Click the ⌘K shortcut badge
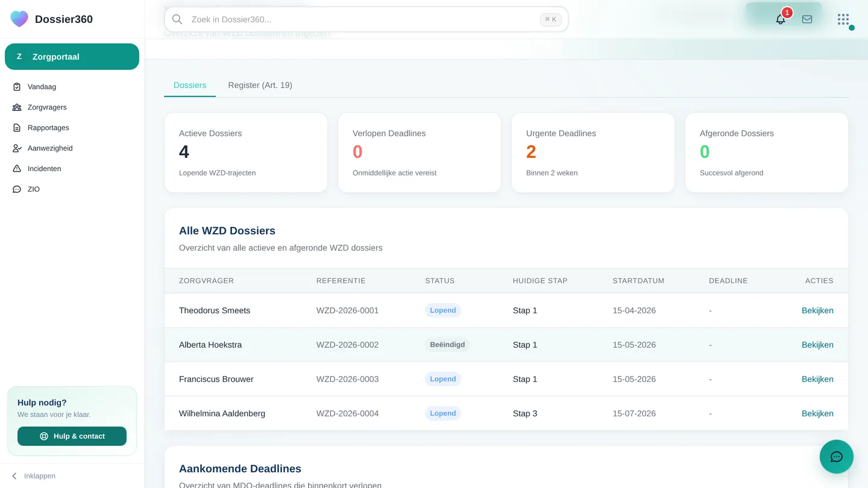This screenshot has width=868, height=488. (x=550, y=19)
